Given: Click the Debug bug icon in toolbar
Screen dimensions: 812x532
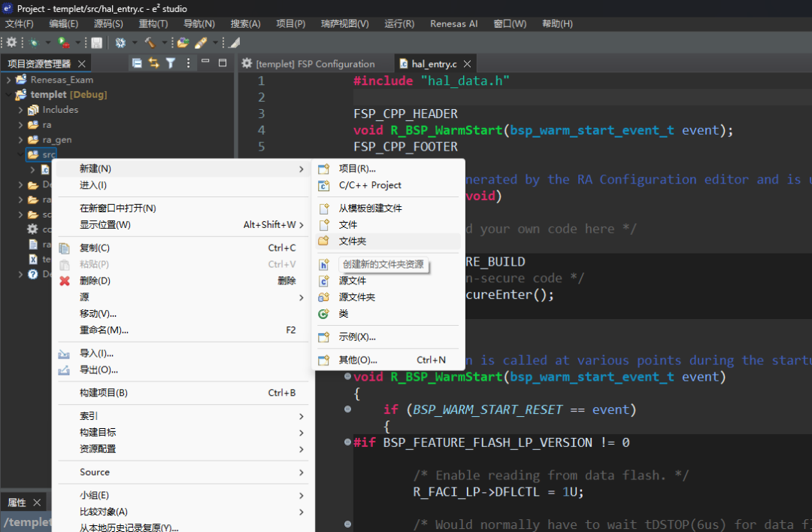Looking at the screenshot, I should click(32, 43).
